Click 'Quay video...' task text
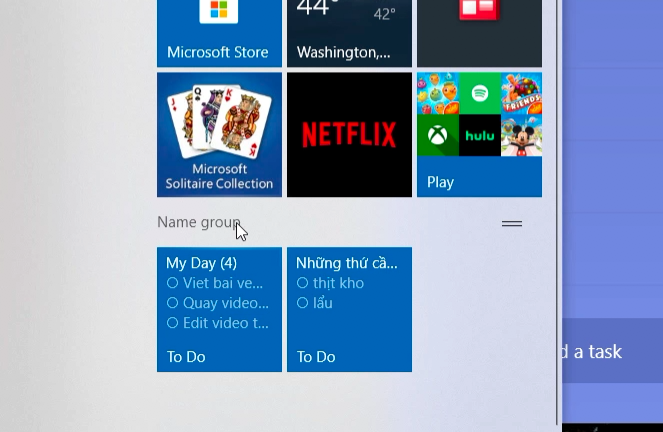Viewport: 663px width, 432px height. pos(226,303)
